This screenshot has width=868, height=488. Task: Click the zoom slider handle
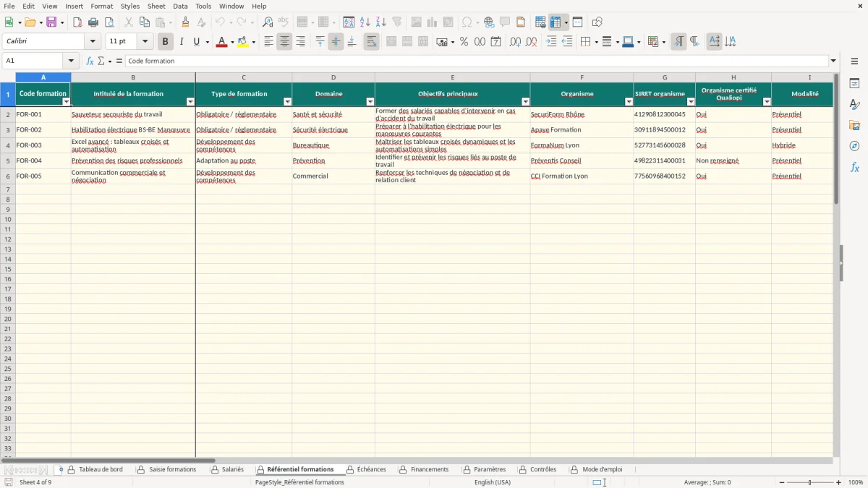810,482
